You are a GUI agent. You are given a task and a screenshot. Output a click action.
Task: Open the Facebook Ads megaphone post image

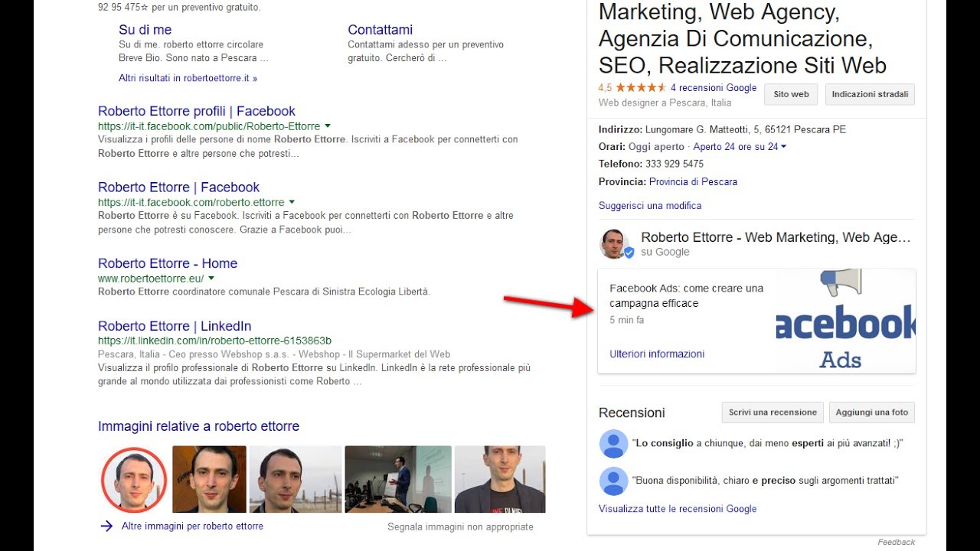pos(845,321)
